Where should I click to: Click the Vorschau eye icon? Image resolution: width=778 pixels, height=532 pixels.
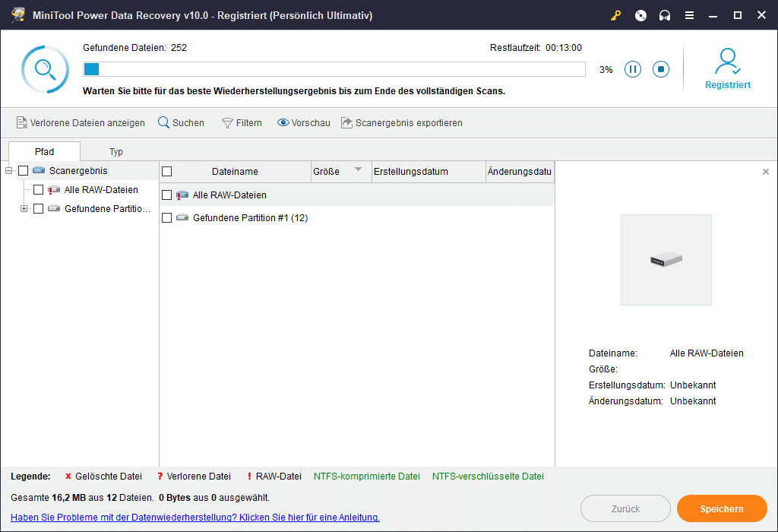click(x=283, y=122)
